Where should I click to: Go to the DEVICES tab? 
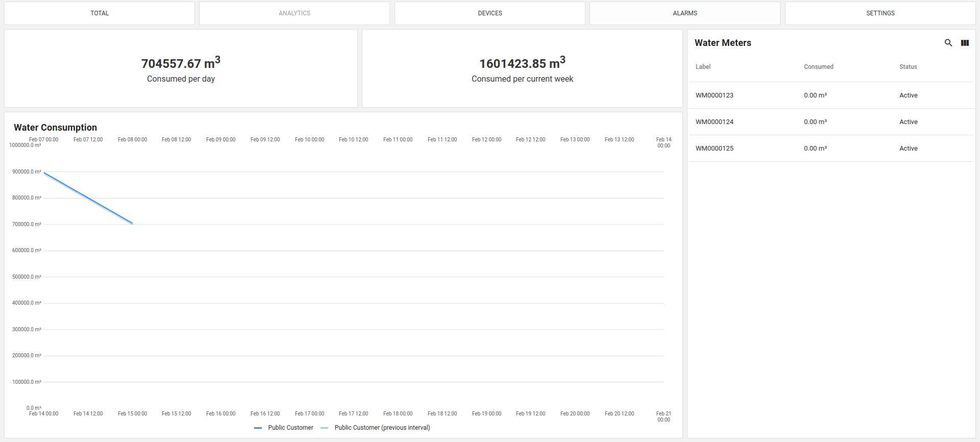(489, 13)
